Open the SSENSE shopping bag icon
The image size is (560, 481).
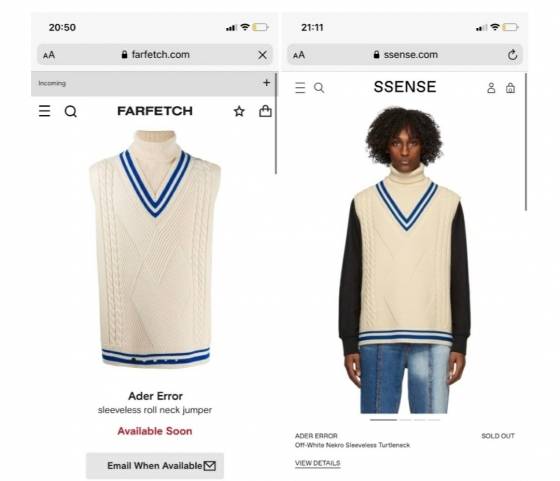(x=510, y=88)
